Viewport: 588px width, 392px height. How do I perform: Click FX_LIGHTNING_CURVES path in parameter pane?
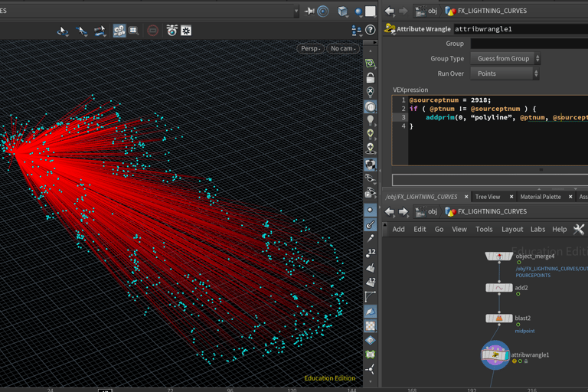(x=486, y=11)
